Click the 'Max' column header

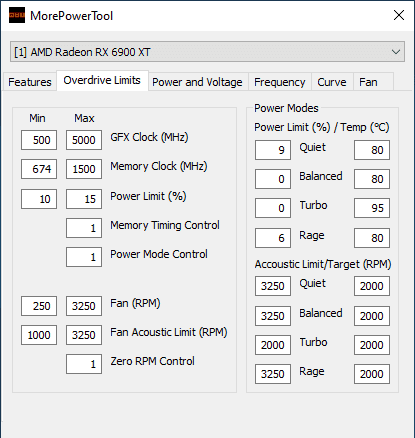84,118
